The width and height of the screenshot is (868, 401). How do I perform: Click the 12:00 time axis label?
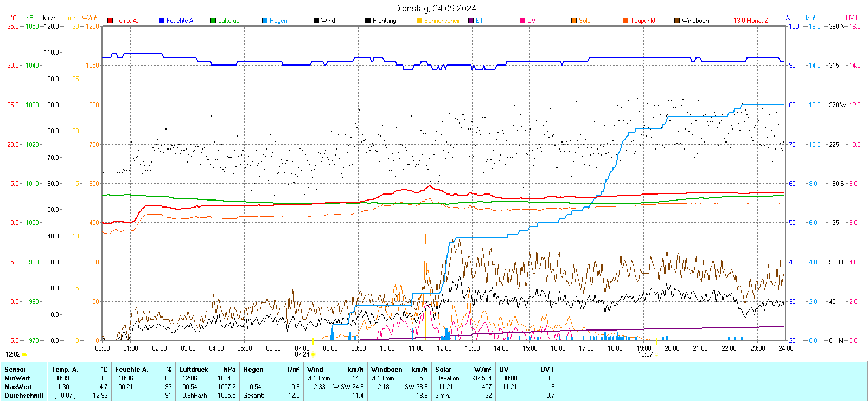444,348
